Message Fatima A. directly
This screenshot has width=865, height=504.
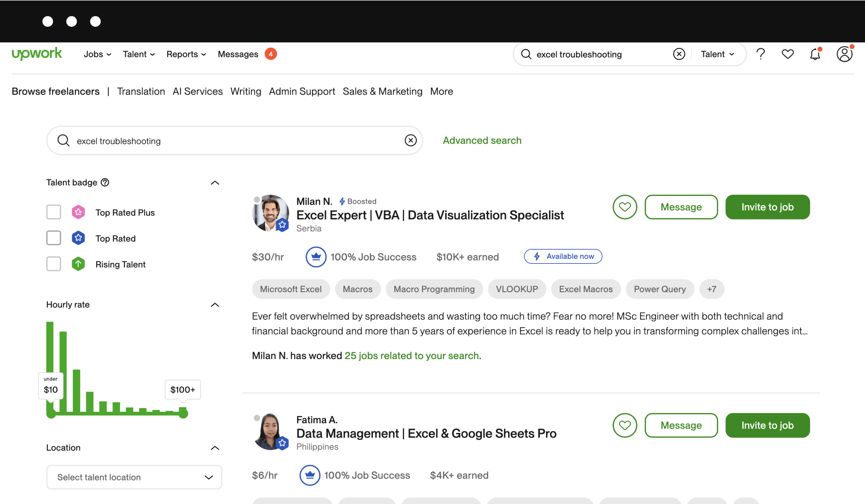681,425
